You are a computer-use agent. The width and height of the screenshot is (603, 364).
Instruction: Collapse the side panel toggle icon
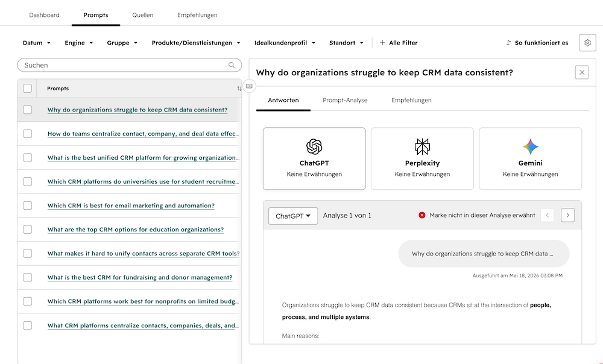[249, 86]
